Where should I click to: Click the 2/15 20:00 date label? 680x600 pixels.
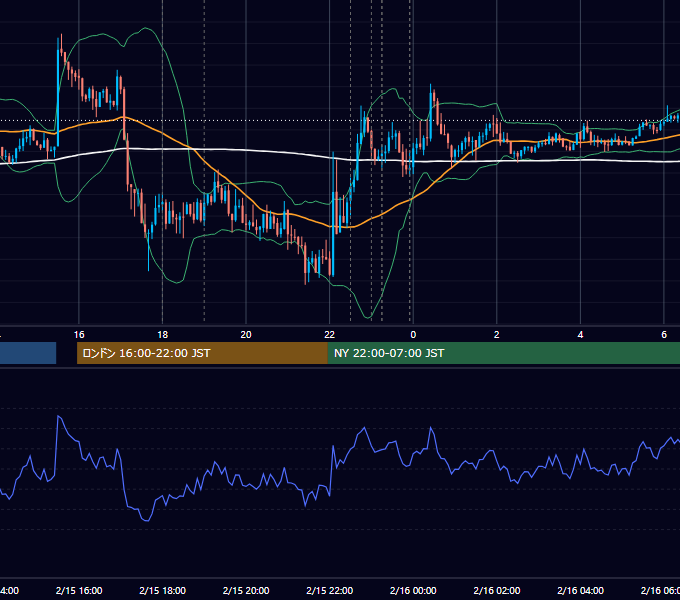coord(246,590)
